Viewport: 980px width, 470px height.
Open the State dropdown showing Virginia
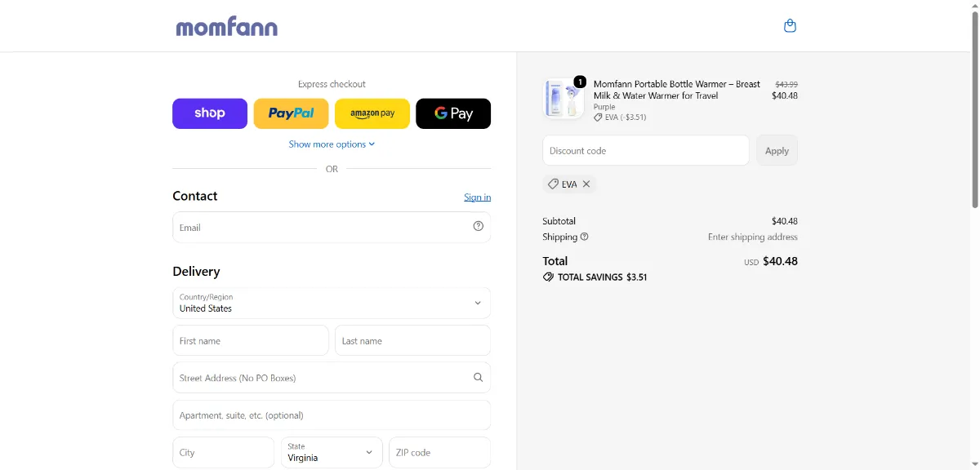click(x=332, y=452)
